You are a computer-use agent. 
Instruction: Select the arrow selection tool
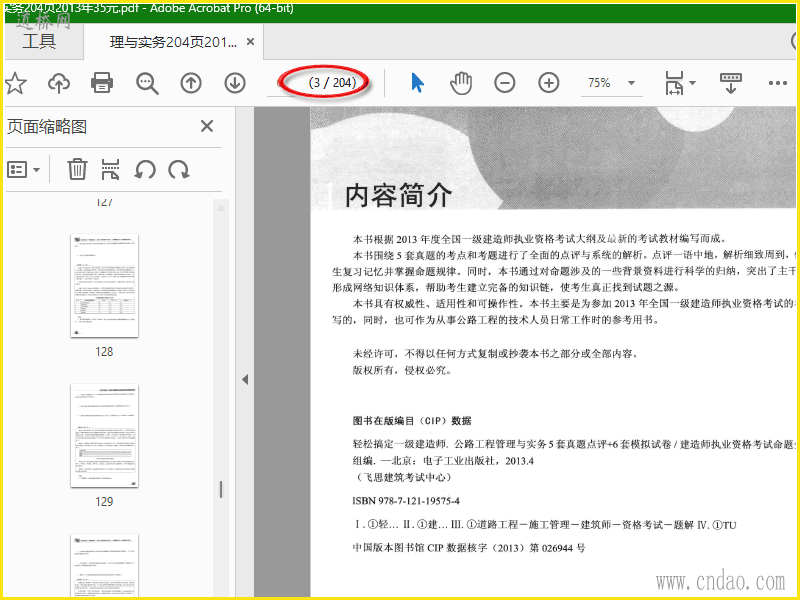tap(417, 83)
